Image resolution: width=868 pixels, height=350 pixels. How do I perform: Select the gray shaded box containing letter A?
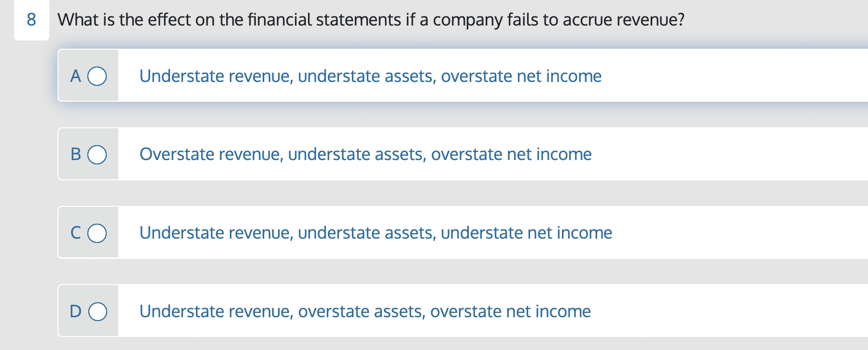click(x=88, y=76)
